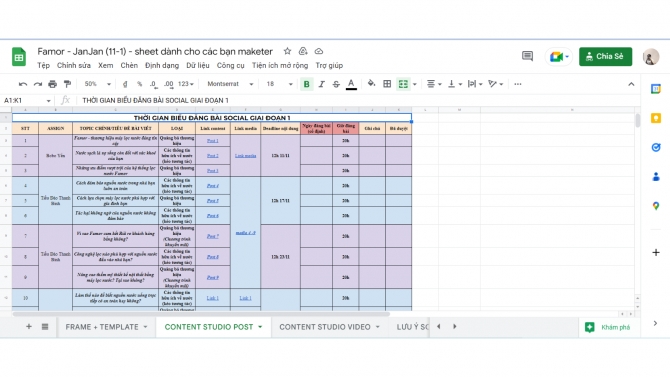This screenshot has height=377, width=670.
Task: Undo the last action
Action: [23, 84]
